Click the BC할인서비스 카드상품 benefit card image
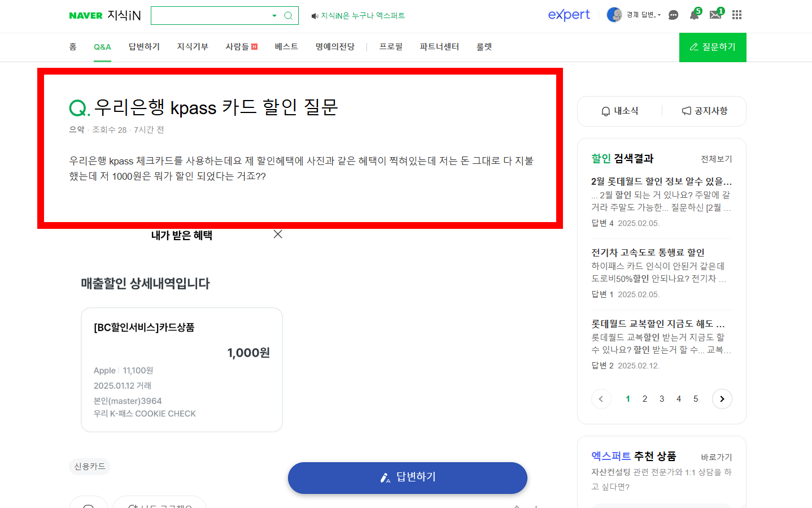Screen dimensions: 812x508 click(182, 370)
